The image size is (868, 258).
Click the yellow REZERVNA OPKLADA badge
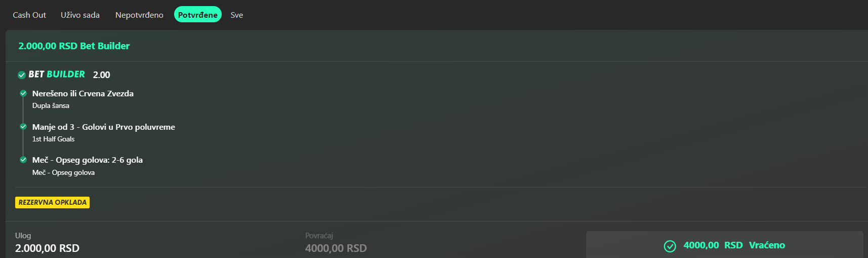[53, 202]
